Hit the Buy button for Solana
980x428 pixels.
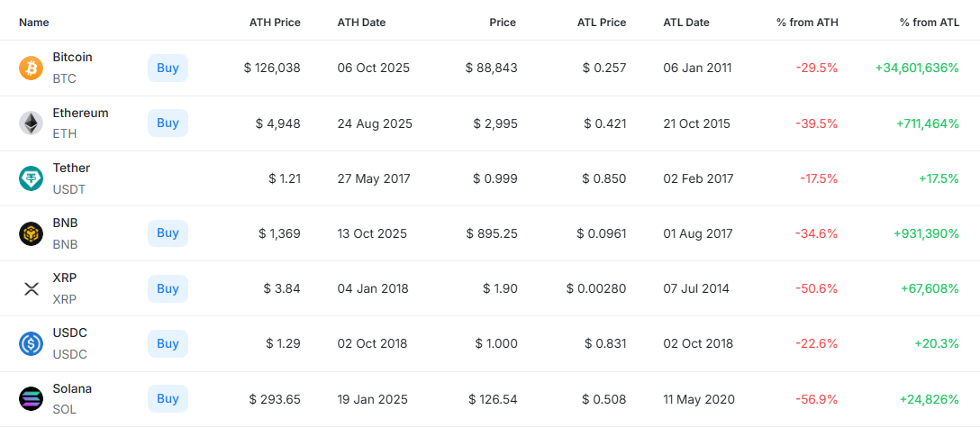(168, 398)
